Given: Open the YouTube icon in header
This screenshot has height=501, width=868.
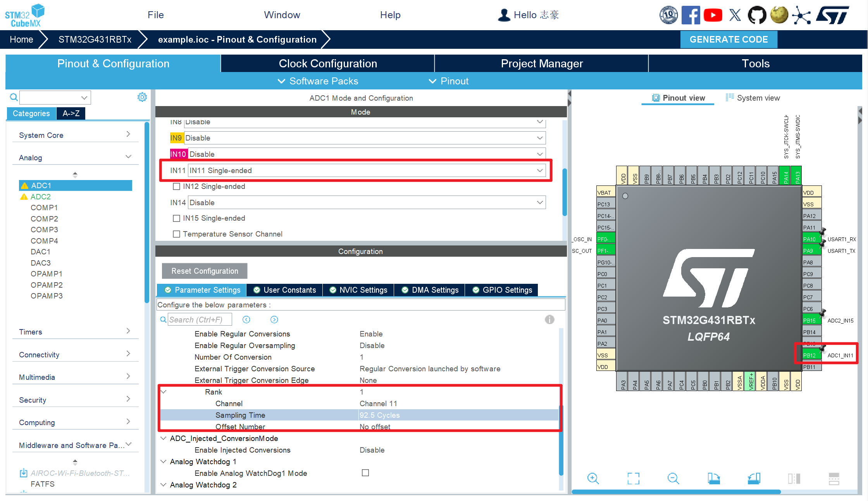Looking at the screenshot, I should [x=713, y=15].
